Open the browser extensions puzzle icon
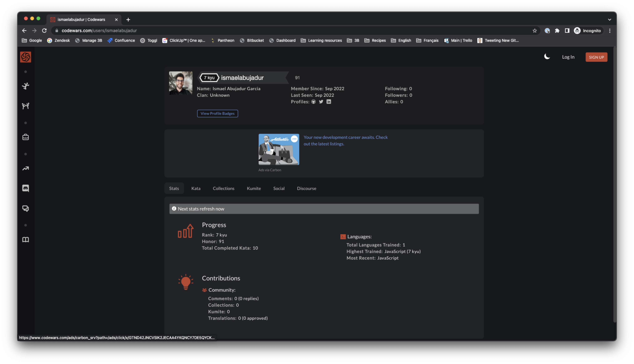This screenshot has width=634, height=364. (557, 31)
